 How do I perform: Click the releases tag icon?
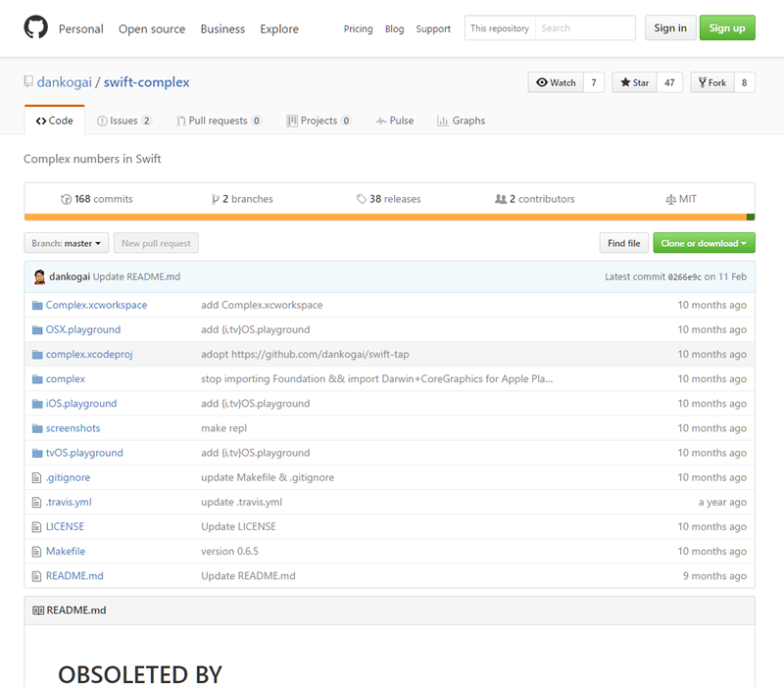pos(361,199)
